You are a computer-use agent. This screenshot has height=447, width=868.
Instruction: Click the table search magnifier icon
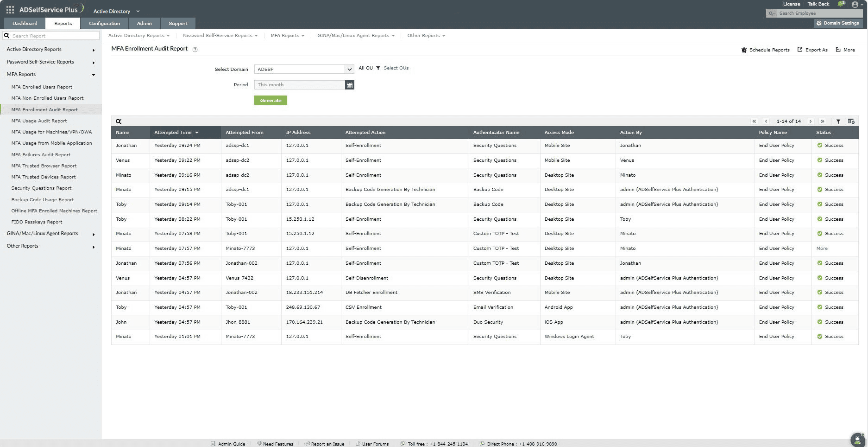pyautogui.click(x=119, y=121)
